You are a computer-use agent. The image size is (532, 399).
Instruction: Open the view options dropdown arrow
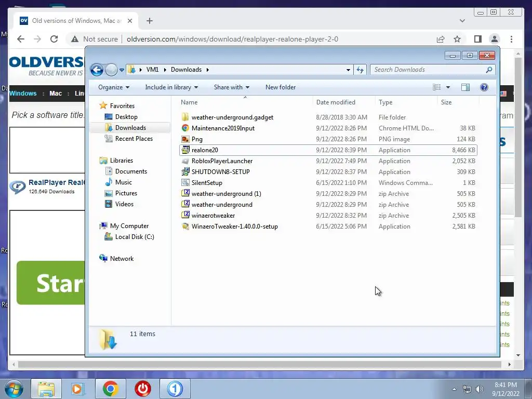pyautogui.click(x=448, y=87)
